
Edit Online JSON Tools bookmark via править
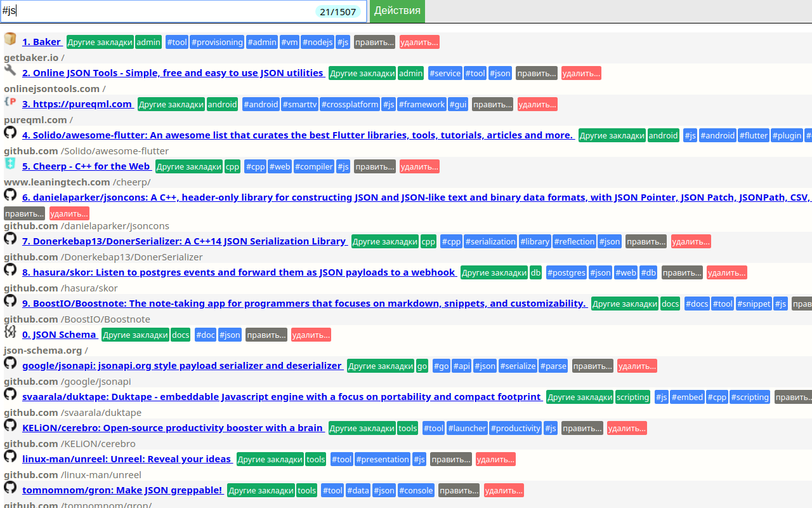point(537,73)
